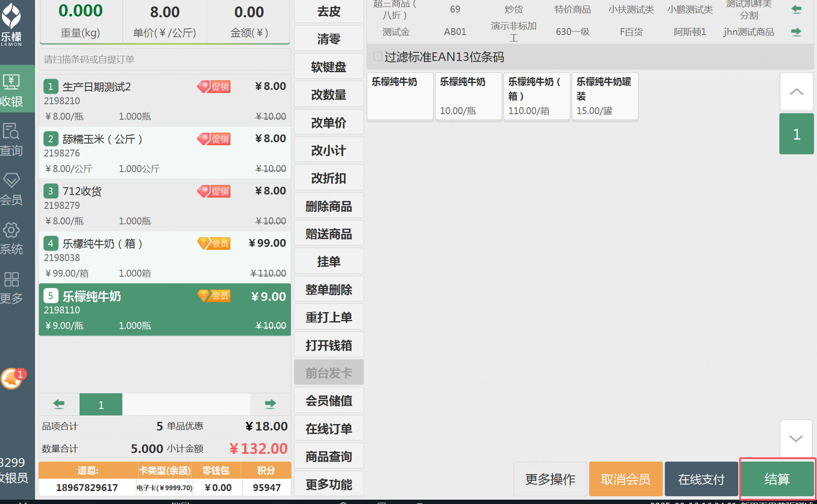Open the 查询 query sidebar icon
Image resolution: width=817 pixels, height=504 pixels.
click(12, 140)
